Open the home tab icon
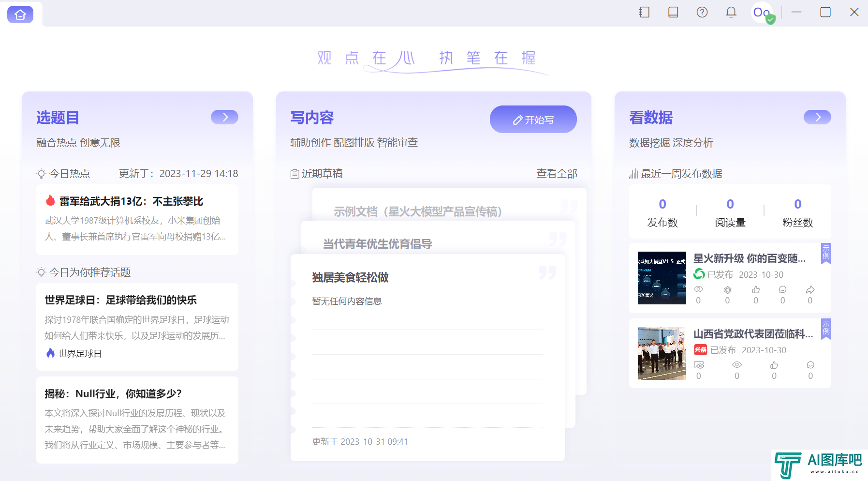Screen dimensions: 868x481 20,15
